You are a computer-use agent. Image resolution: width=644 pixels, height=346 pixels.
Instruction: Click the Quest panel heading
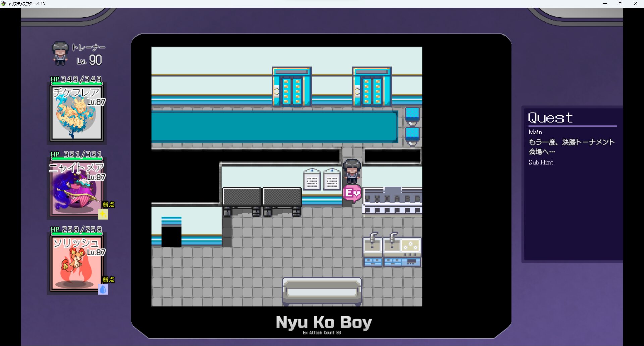[x=550, y=118]
